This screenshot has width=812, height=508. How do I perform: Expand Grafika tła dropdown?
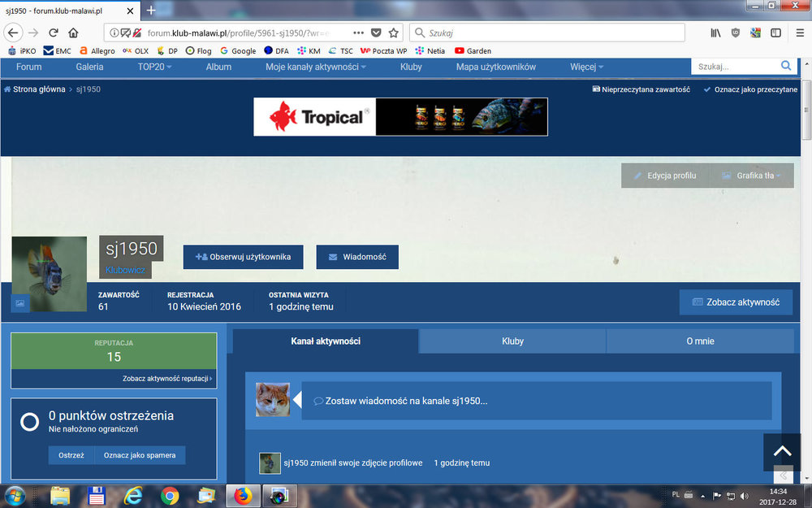click(x=751, y=176)
